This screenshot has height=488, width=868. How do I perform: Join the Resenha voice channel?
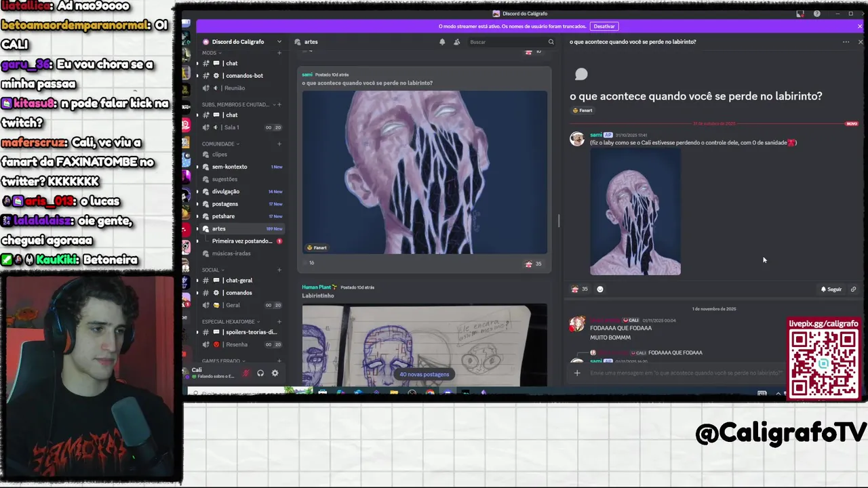(x=241, y=344)
